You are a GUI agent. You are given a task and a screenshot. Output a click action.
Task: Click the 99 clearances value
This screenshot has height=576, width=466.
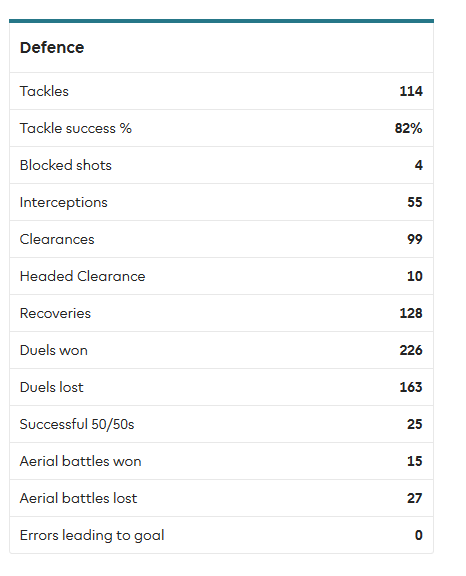[x=415, y=239]
